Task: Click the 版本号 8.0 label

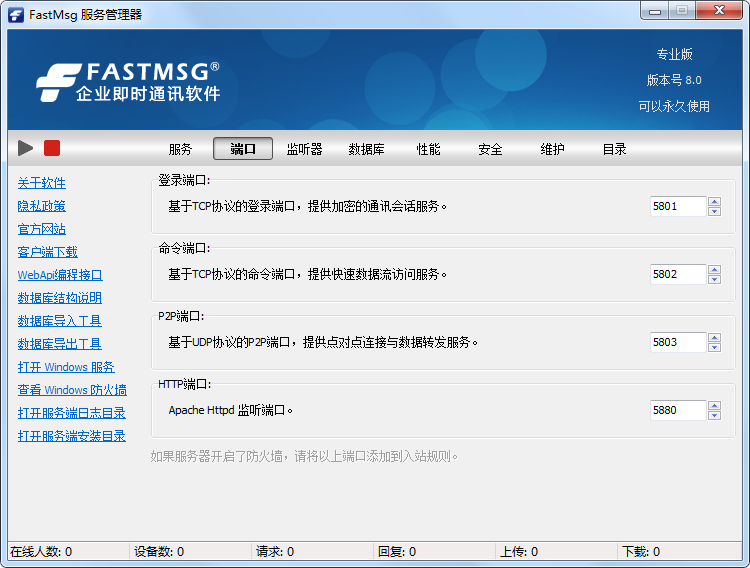Action: [x=674, y=80]
